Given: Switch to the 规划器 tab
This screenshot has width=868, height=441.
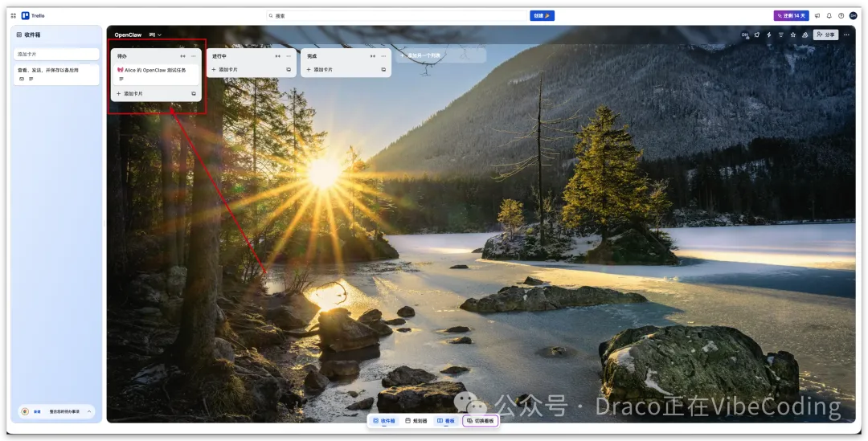Looking at the screenshot, I should (416, 421).
